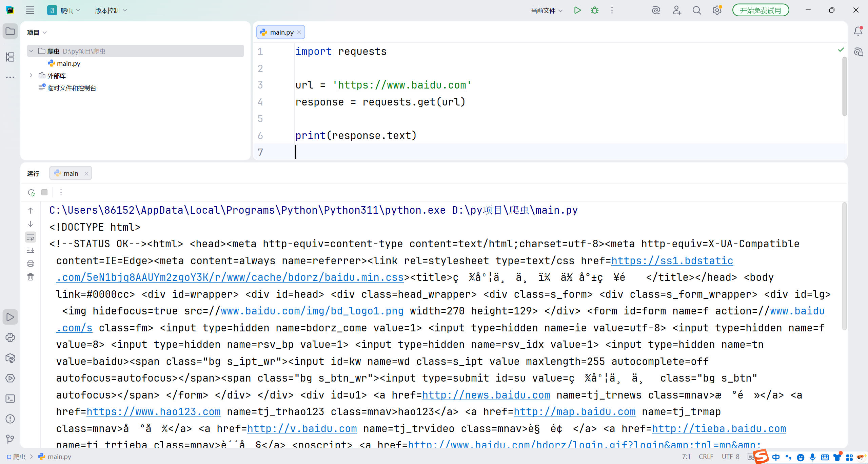Open the main hamburger menu
This screenshot has height=464, width=868.
[30, 10]
